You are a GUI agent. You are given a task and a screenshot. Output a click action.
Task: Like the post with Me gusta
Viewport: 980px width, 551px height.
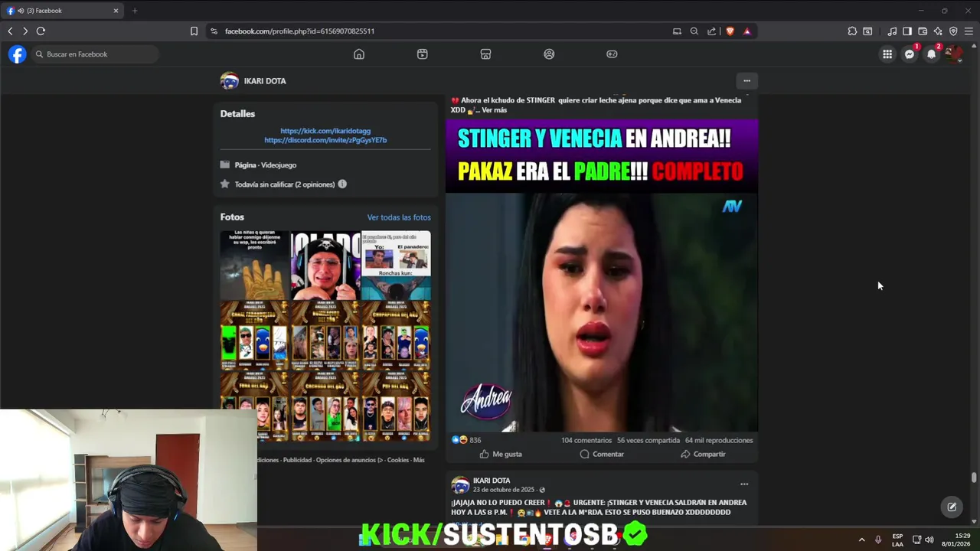[501, 455]
